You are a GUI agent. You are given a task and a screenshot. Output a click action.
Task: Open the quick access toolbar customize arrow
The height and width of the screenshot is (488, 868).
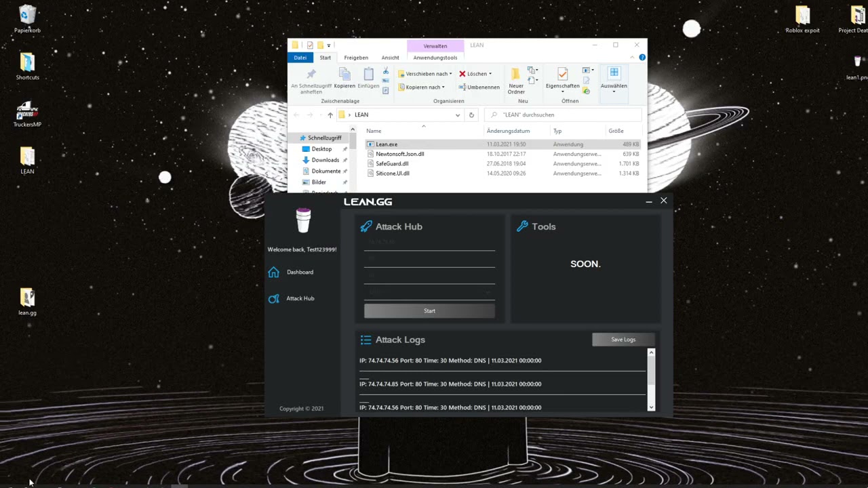pyautogui.click(x=329, y=45)
